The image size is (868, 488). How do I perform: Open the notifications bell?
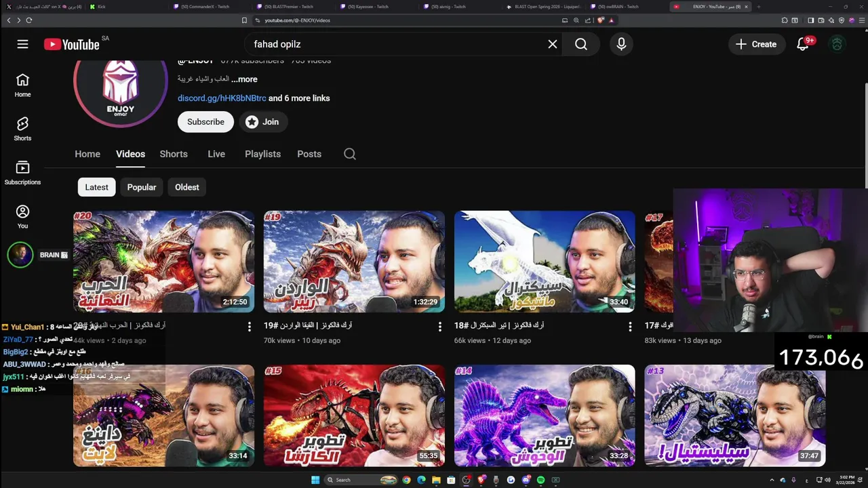pos(803,44)
